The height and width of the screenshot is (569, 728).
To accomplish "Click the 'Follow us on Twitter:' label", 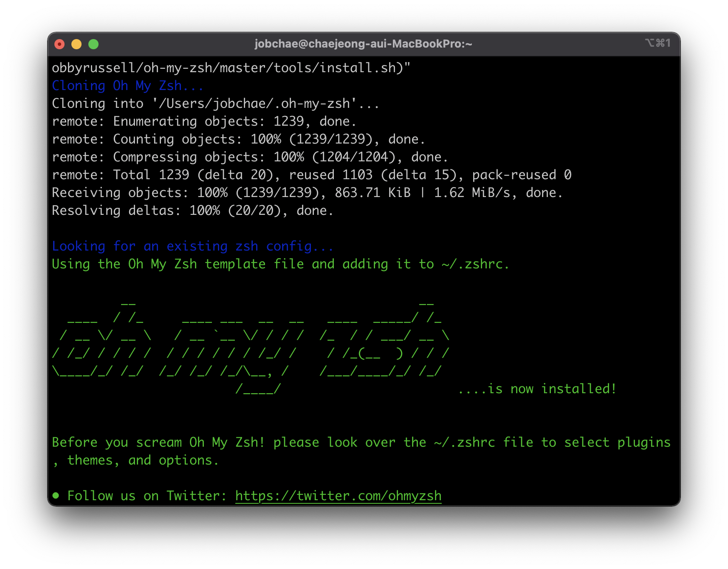I will click(147, 496).
